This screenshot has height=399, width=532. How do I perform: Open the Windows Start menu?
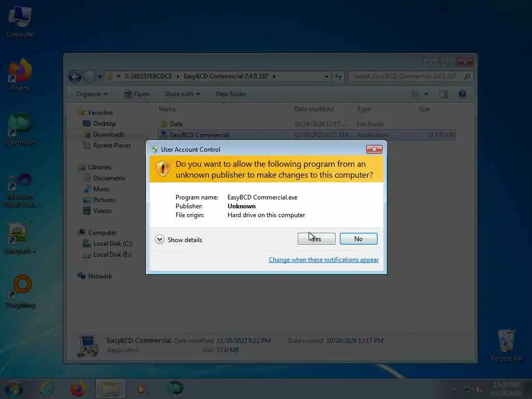[14, 389]
